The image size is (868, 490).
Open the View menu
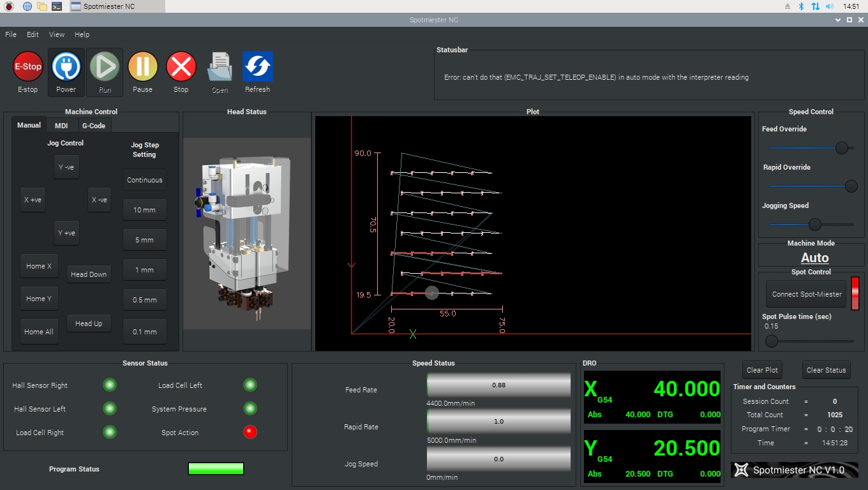point(57,34)
